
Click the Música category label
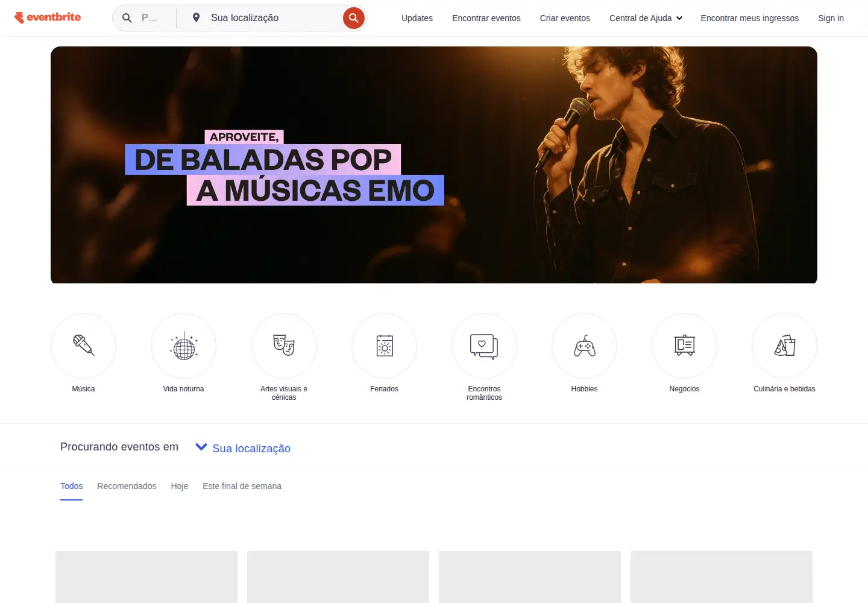(x=84, y=389)
